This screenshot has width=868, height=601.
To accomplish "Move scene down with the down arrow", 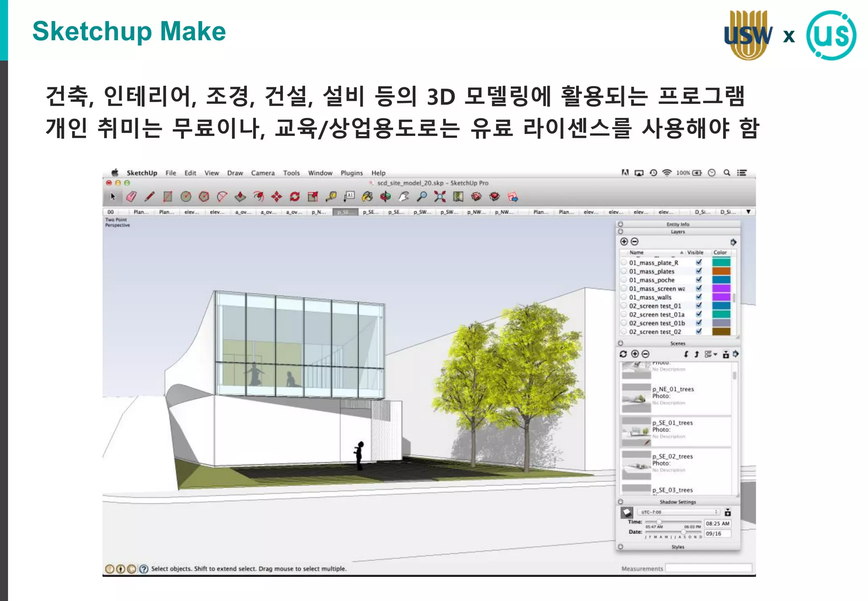I will click(686, 354).
